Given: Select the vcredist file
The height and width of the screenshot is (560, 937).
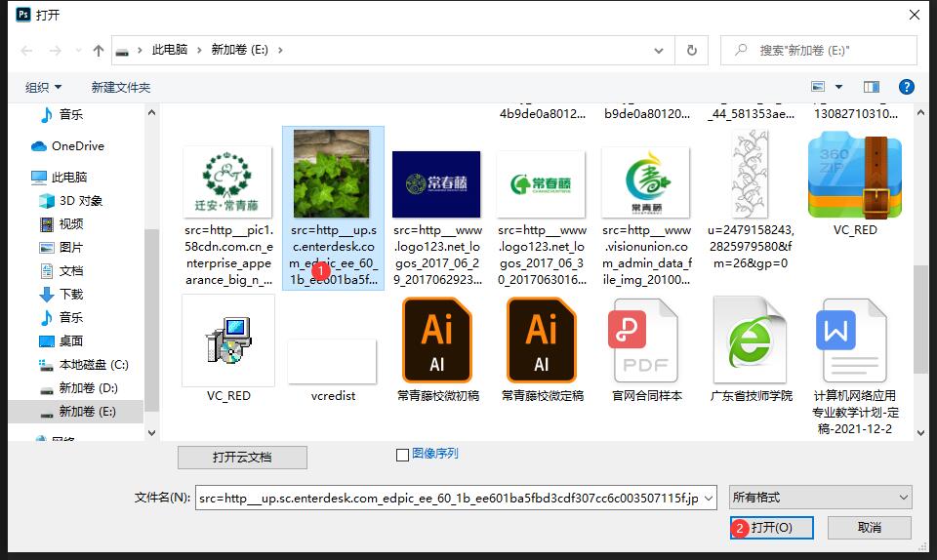Looking at the screenshot, I should click(333, 370).
